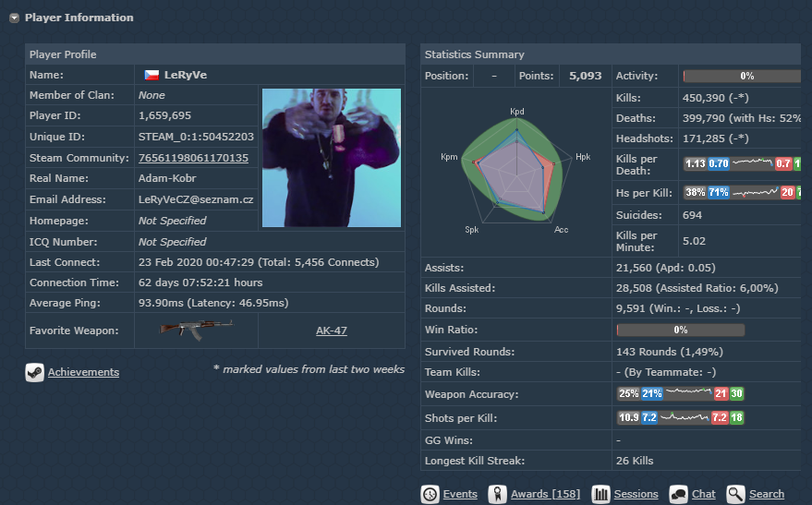
Task: Open the Awards [158] link
Action: pyautogui.click(x=545, y=494)
